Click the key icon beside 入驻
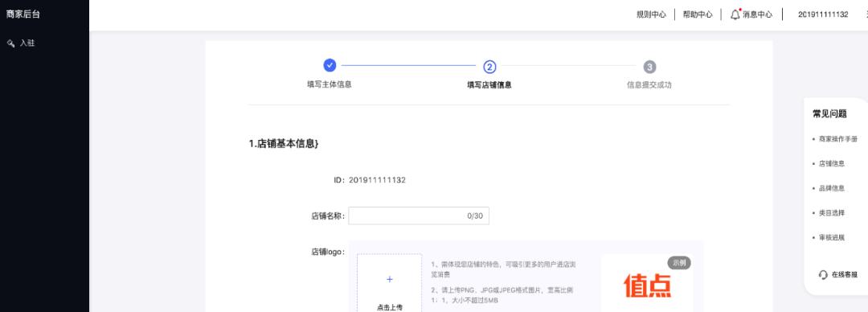Viewport: 868px width, 312px height. coord(10,43)
